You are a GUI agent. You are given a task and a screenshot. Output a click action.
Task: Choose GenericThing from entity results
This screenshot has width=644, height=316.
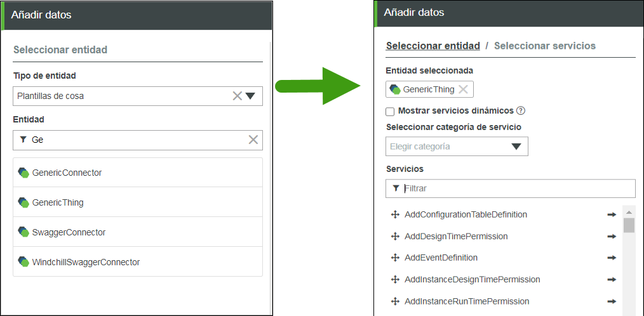138,202
